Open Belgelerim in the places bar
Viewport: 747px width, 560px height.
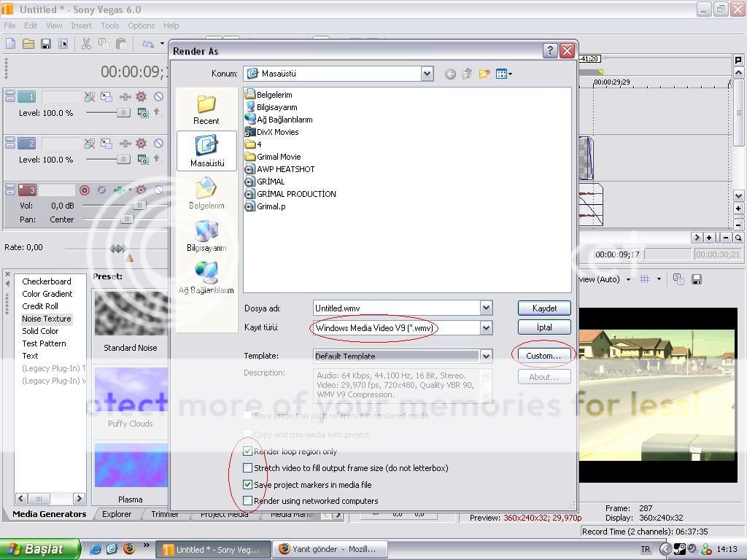click(206, 192)
